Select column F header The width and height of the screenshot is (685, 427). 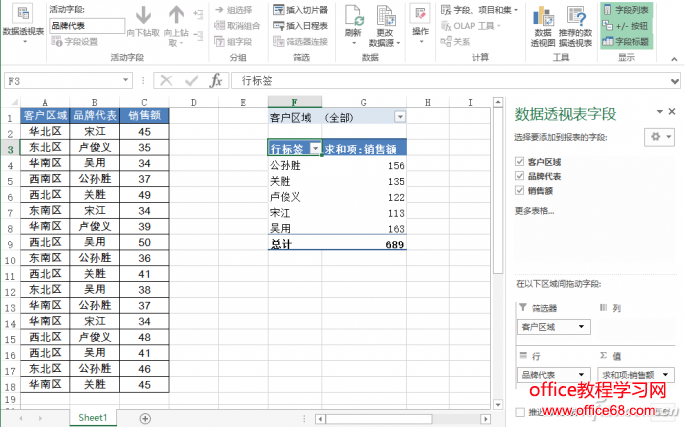coord(295,102)
